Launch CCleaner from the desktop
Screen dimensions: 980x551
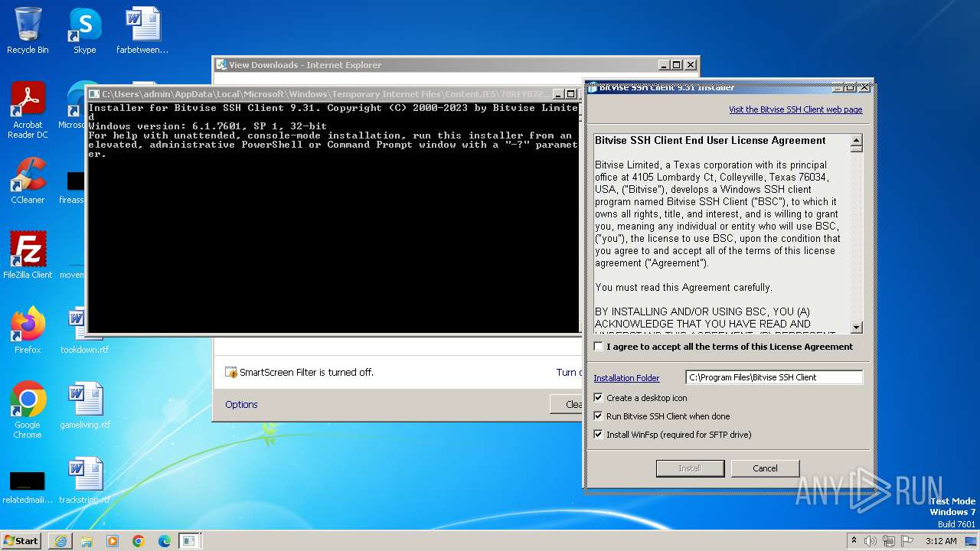click(28, 181)
